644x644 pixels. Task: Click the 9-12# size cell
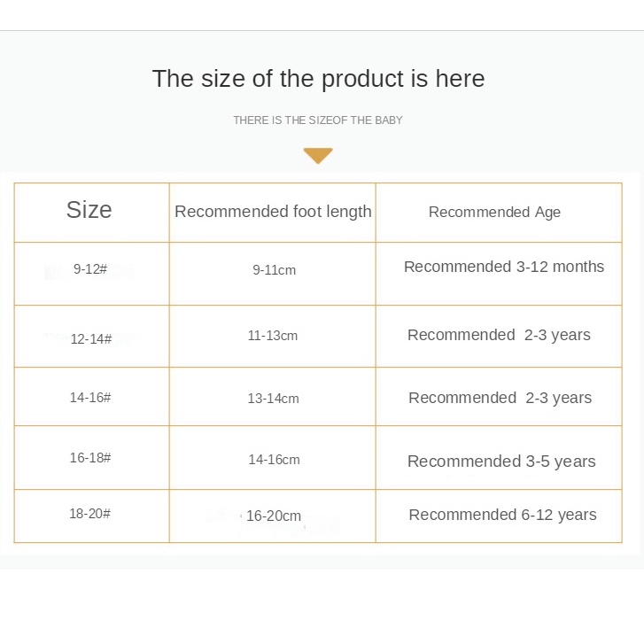[x=90, y=269]
